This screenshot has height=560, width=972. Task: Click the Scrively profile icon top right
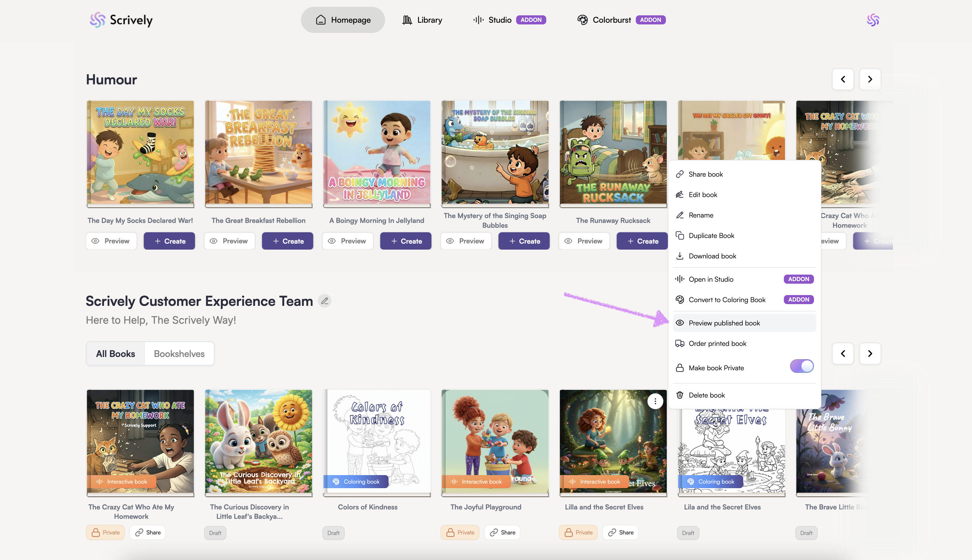[x=873, y=20]
